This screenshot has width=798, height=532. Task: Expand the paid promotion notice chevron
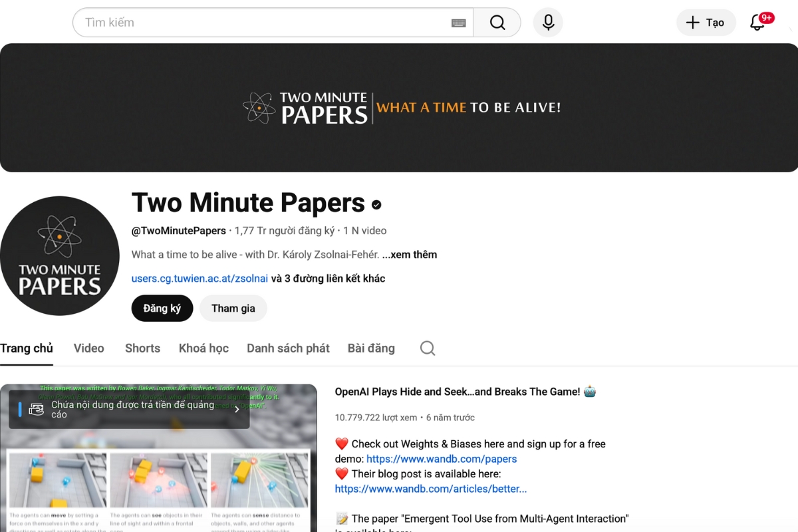click(x=237, y=410)
